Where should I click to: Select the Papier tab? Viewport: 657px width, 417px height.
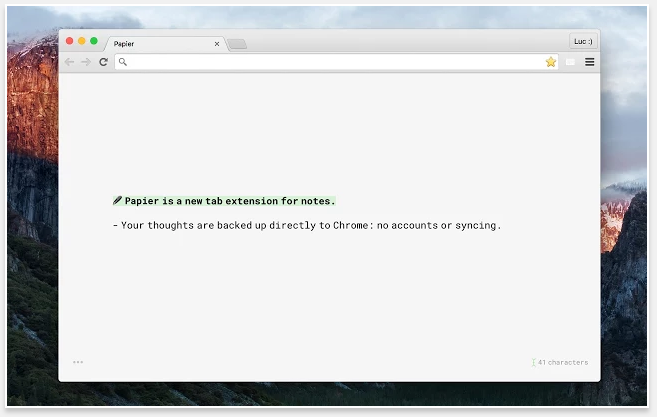tap(166, 44)
